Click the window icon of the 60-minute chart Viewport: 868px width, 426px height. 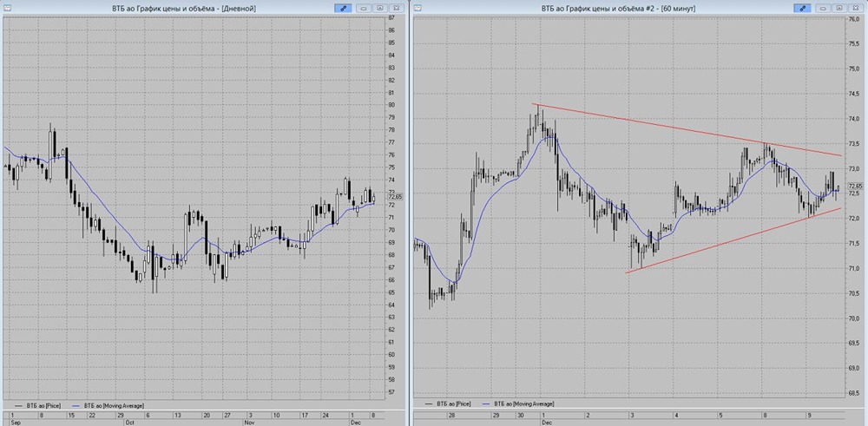click(418, 8)
